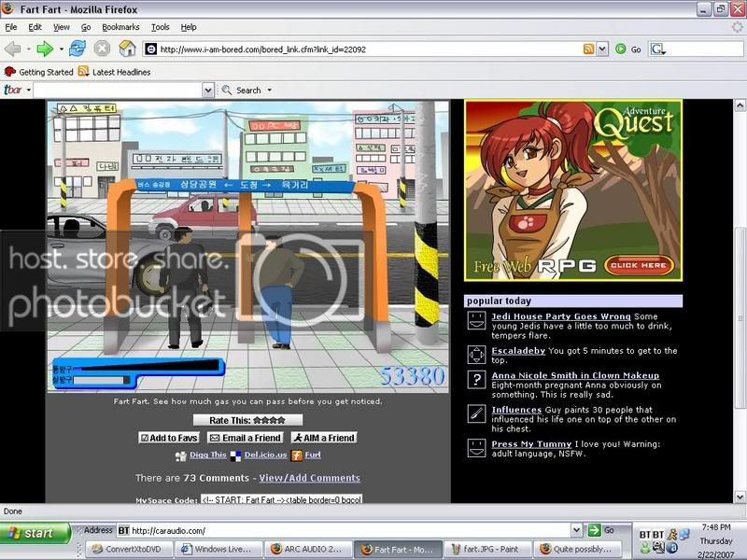Click the smiley icon beside Jedi House Party
This screenshot has height=560, width=747.
[x=476, y=320]
